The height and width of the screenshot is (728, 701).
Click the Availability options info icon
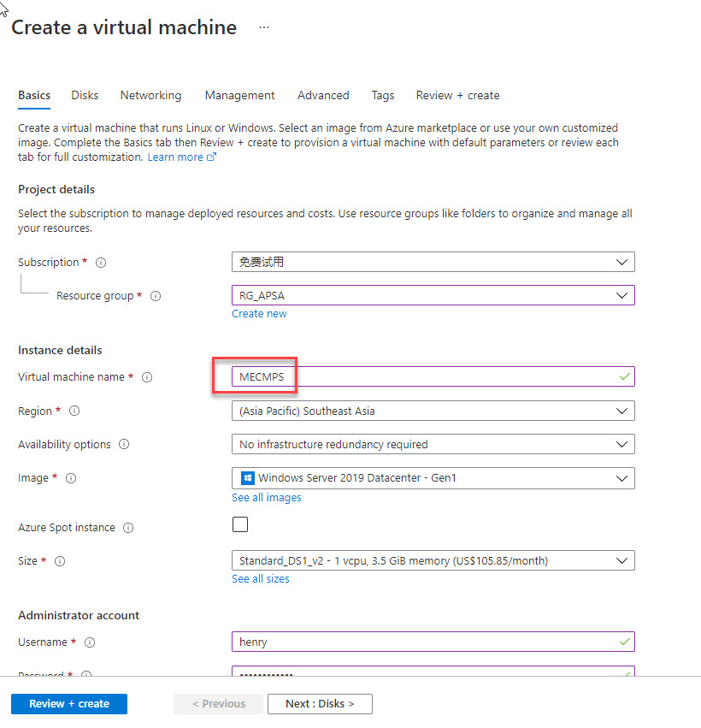coord(124,444)
